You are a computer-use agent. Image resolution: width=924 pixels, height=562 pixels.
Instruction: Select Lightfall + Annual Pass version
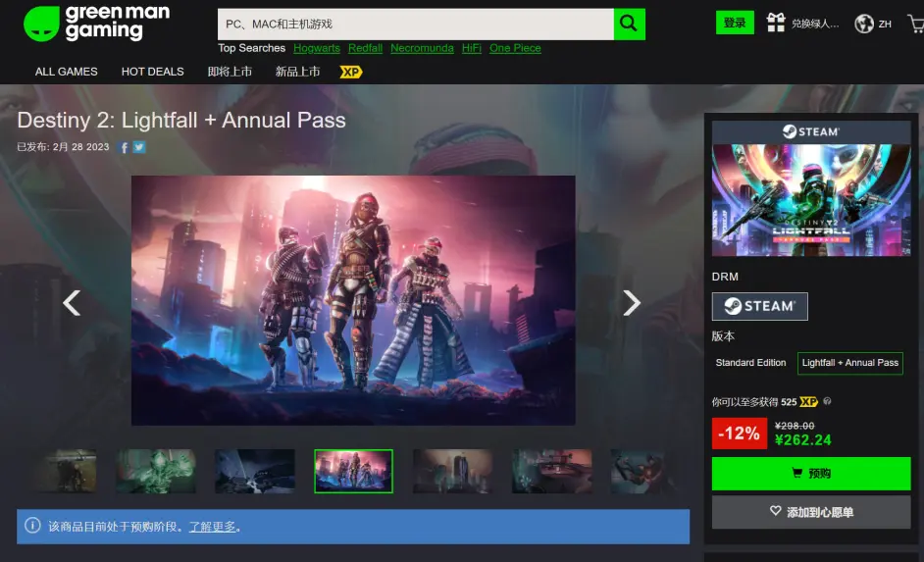[849, 363]
